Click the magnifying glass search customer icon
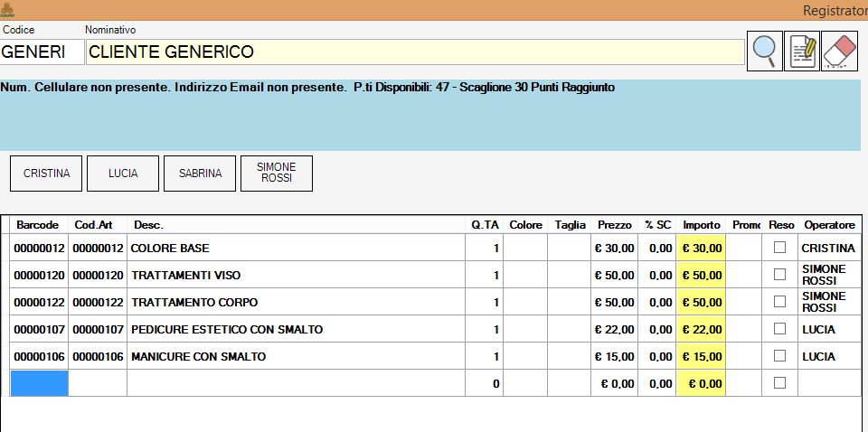Viewport: 868px width, 432px height. (765, 52)
